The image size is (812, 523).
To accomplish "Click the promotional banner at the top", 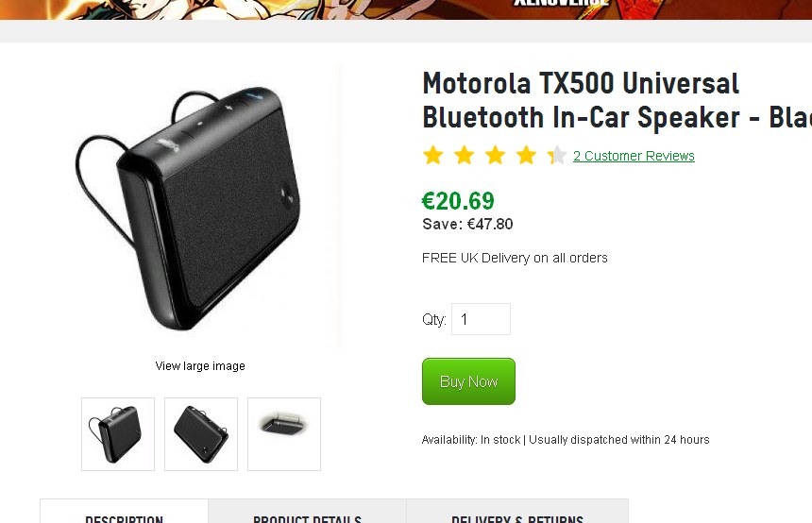I will pos(406,9).
